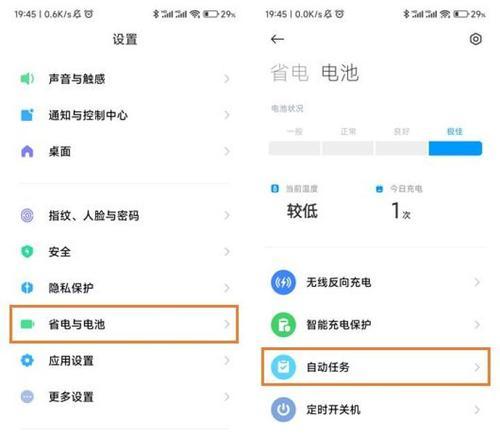Tap the 智能充电保护 green icon
The width and height of the screenshot is (500, 442).
tap(283, 325)
